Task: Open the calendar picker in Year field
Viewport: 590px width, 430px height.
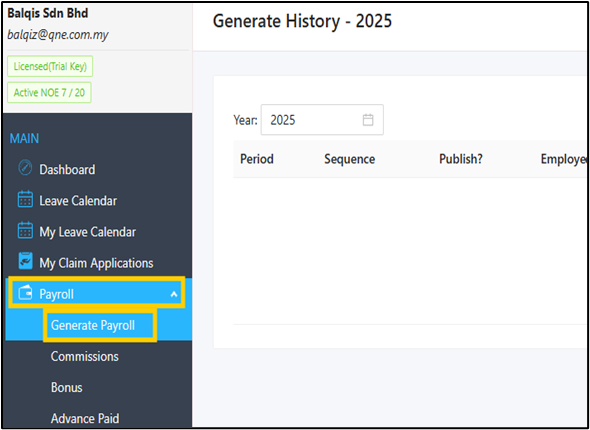Action: point(368,120)
